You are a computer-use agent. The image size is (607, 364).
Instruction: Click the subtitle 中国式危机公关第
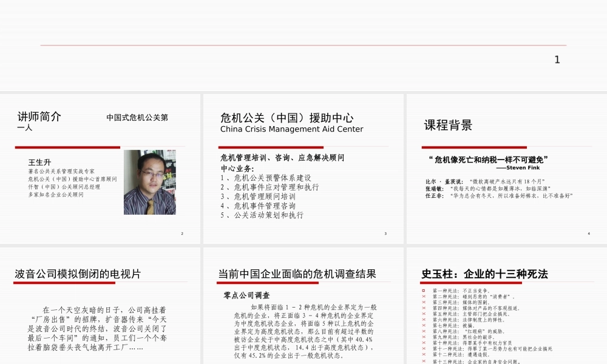(137, 117)
